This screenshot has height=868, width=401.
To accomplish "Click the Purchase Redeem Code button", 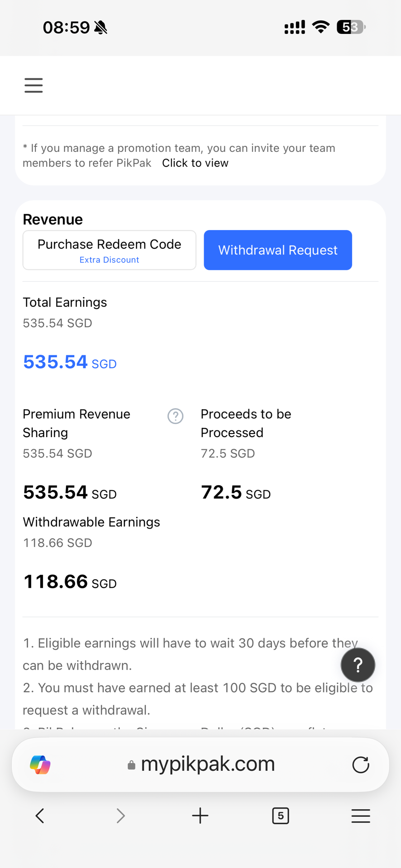I will click(110, 250).
